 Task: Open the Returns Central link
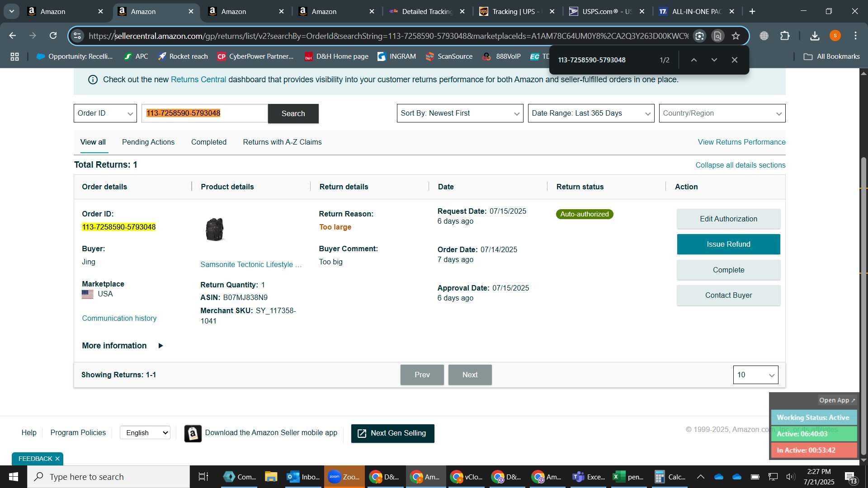tap(198, 80)
